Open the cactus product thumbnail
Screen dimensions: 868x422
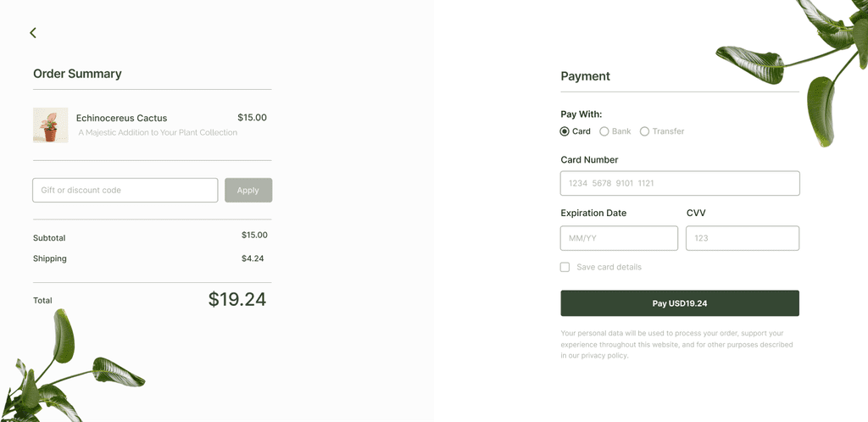[x=50, y=125]
